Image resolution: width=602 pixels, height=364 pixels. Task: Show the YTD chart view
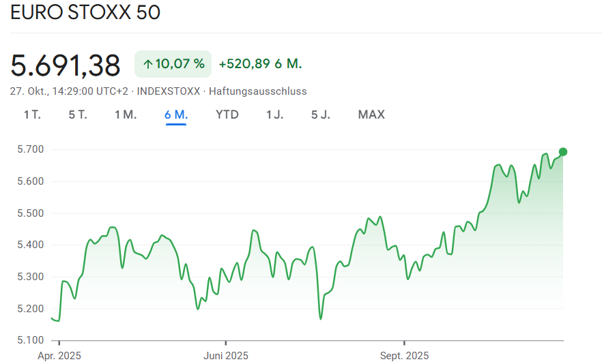(227, 115)
